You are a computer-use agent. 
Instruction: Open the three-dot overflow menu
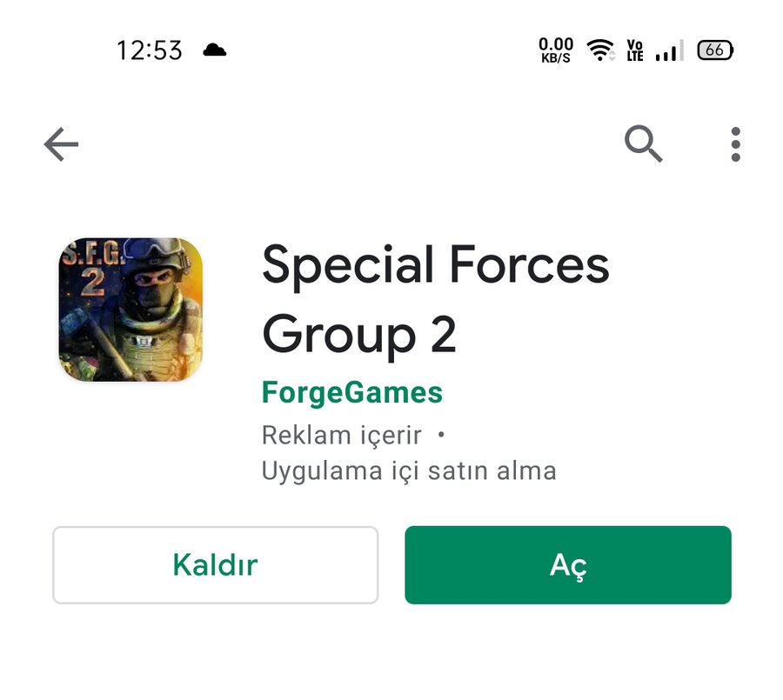pyautogui.click(x=735, y=144)
